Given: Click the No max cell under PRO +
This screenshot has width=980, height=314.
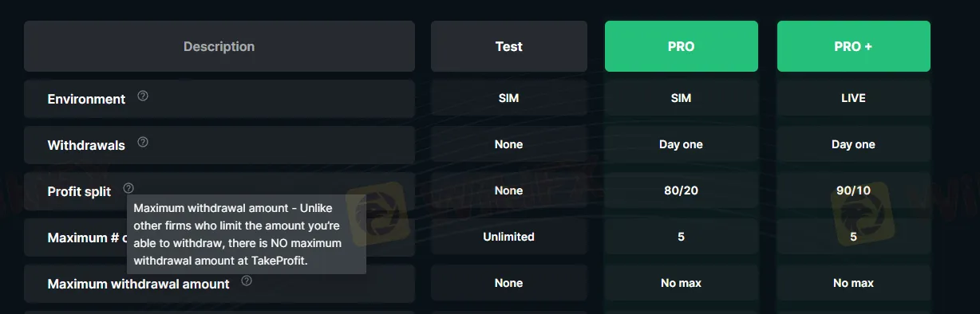Looking at the screenshot, I should click(x=854, y=283).
